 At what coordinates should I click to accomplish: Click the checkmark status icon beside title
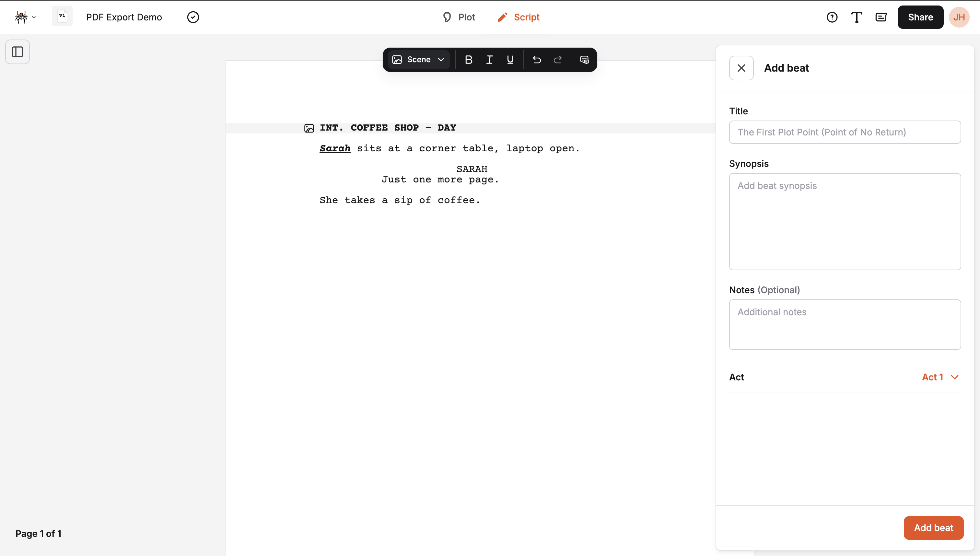[x=193, y=17]
